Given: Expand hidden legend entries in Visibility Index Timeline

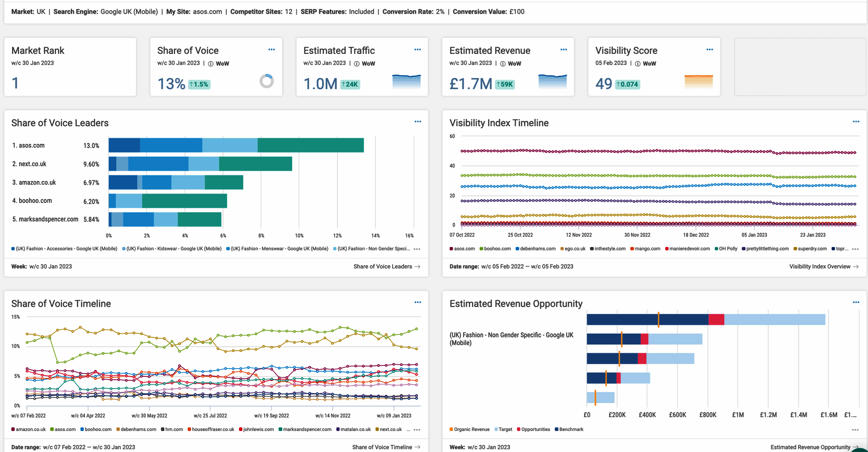Looking at the screenshot, I should point(855,249).
